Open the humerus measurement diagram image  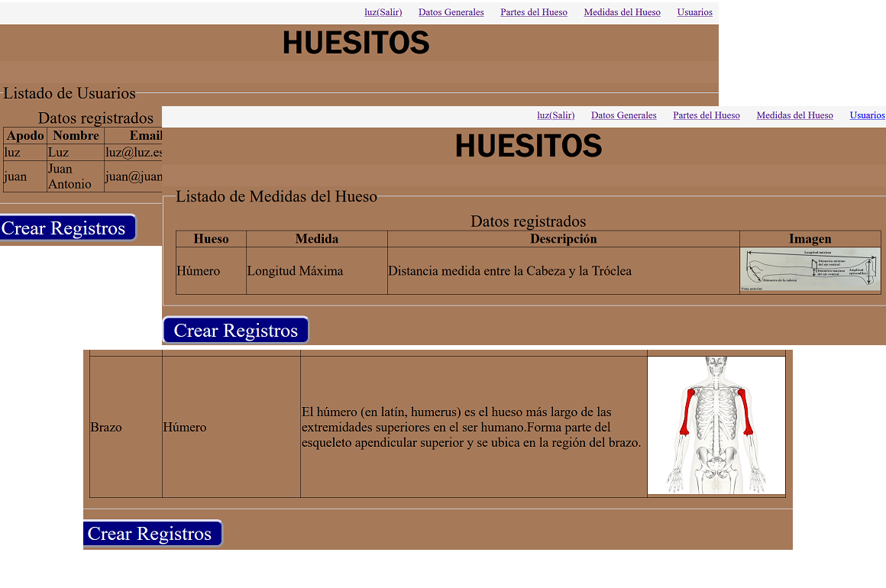click(810, 270)
